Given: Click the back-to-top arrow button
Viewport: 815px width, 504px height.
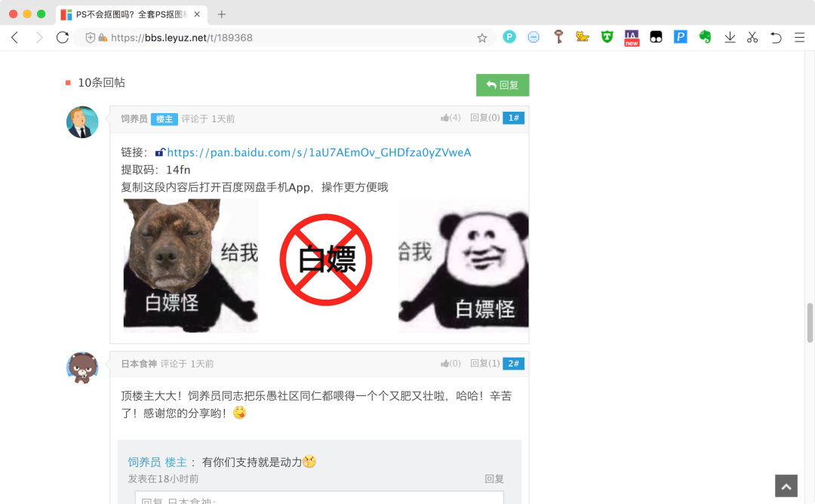Looking at the screenshot, I should pyautogui.click(x=786, y=486).
